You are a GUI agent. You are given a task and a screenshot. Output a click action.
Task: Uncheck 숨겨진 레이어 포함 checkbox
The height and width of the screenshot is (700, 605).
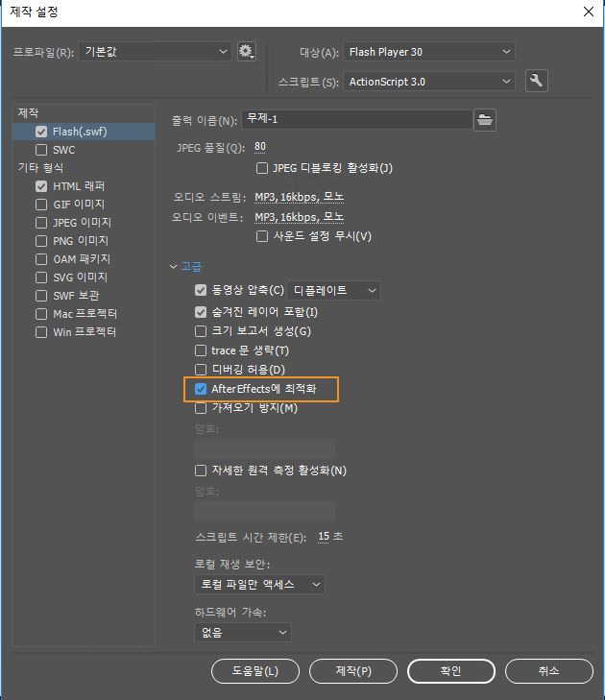click(x=201, y=312)
